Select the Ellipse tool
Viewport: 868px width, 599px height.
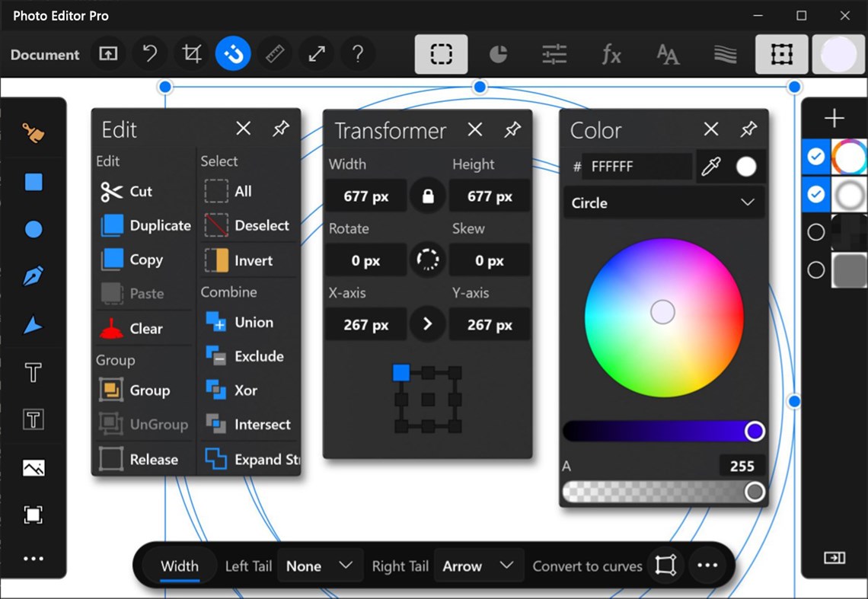tap(33, 229)
